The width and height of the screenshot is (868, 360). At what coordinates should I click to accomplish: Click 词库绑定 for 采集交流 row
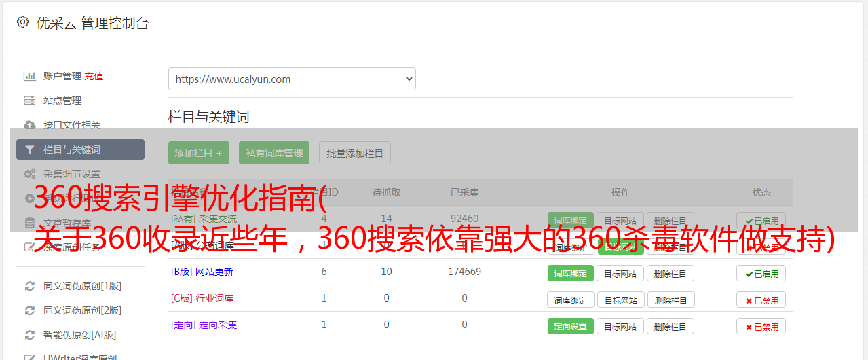pyautogui.click(x=571, y=220)
